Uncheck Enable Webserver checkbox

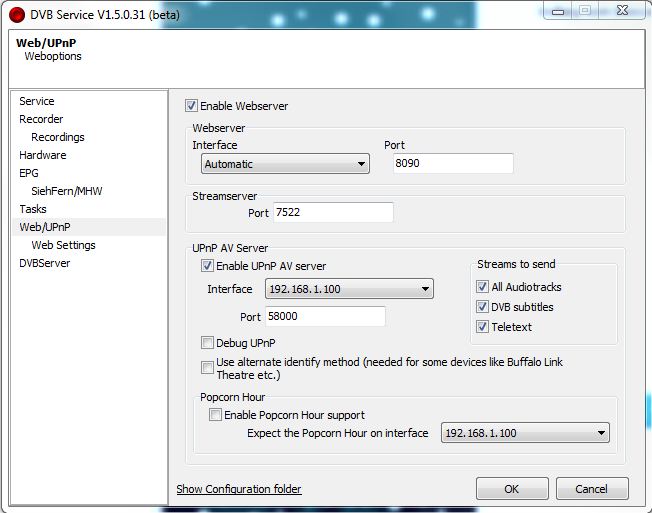[191, 106]
